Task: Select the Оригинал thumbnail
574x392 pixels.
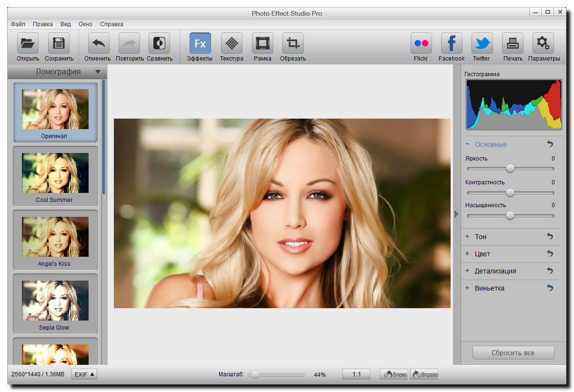Action: 55,112
